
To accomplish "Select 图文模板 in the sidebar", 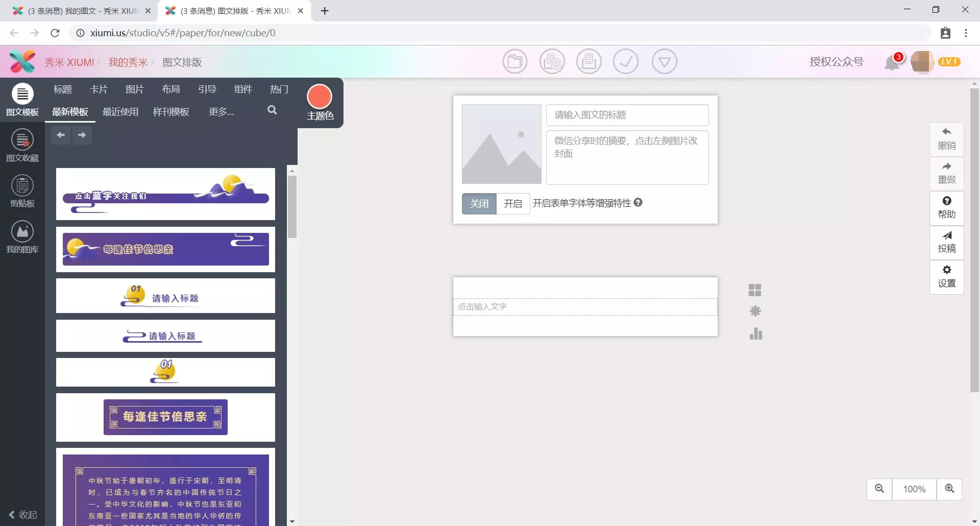I will (x=22, y=101).
